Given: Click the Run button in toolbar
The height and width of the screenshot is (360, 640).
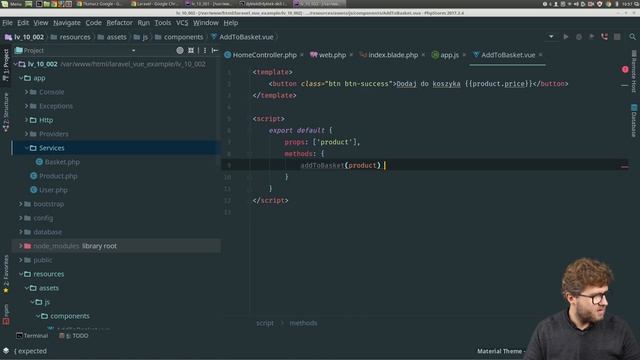Looking at the screenshot, I should pyautogui.click(x=566, y=37).
